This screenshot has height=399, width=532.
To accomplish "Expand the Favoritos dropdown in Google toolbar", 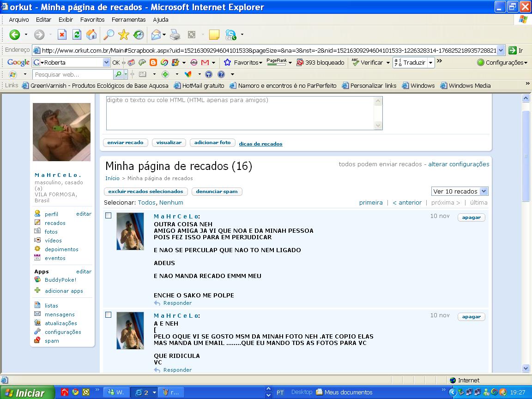I will coord(260,63).
